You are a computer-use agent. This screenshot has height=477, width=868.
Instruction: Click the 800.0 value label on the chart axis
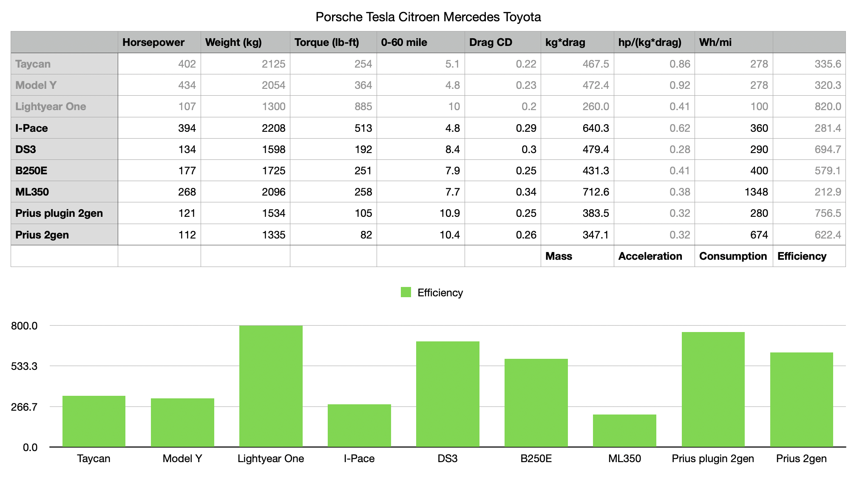(x=24, y=327)
